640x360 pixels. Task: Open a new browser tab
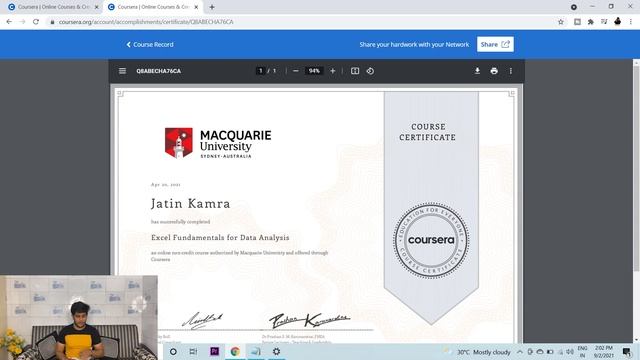(212, 7)
